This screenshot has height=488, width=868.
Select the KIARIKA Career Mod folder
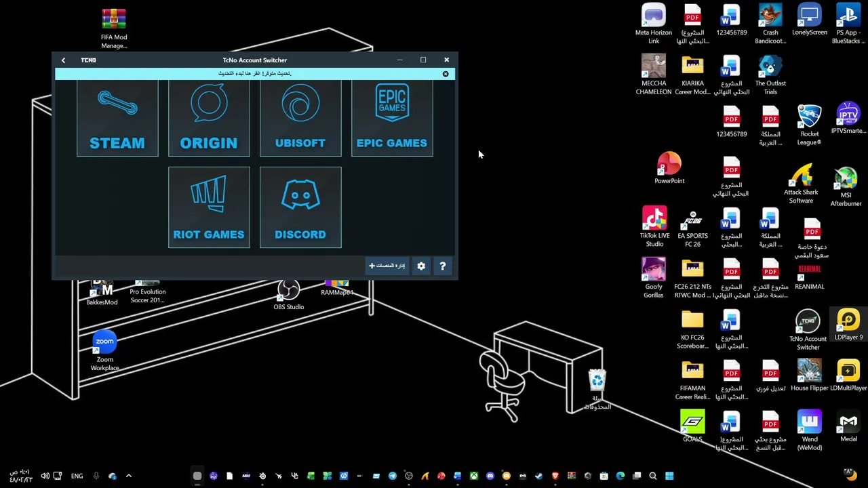[x=692, y=75]
